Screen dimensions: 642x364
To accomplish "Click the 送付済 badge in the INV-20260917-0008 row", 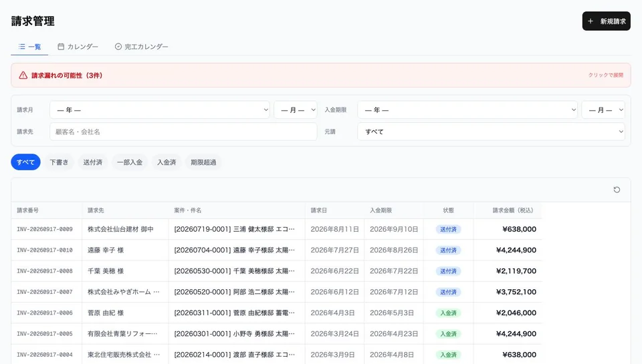I will click(448, 271).
